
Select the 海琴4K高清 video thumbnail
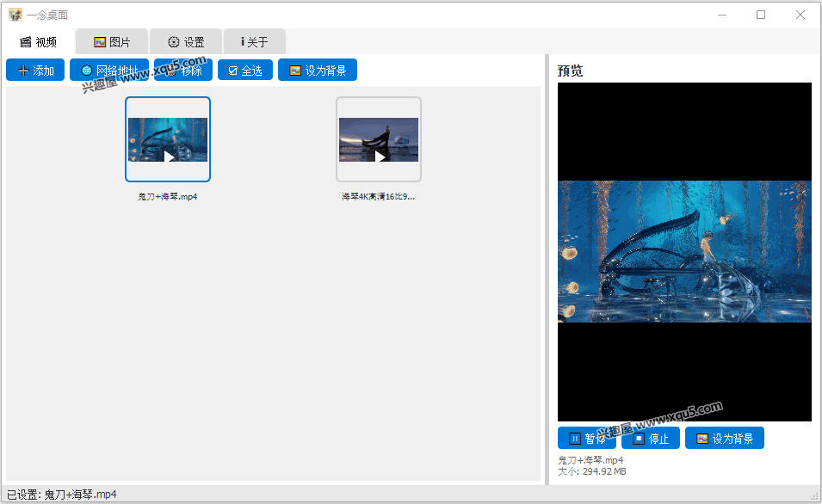[379, 139]
